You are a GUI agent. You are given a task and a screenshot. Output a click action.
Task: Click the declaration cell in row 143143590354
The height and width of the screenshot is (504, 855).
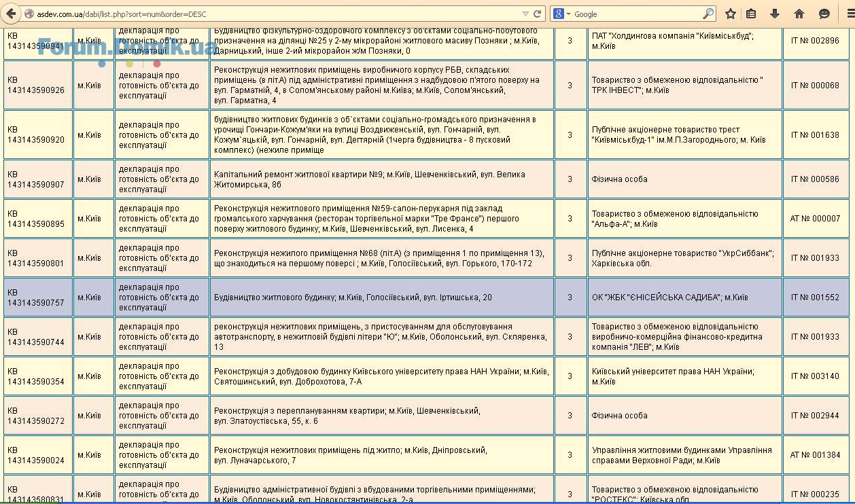[162, 376]
